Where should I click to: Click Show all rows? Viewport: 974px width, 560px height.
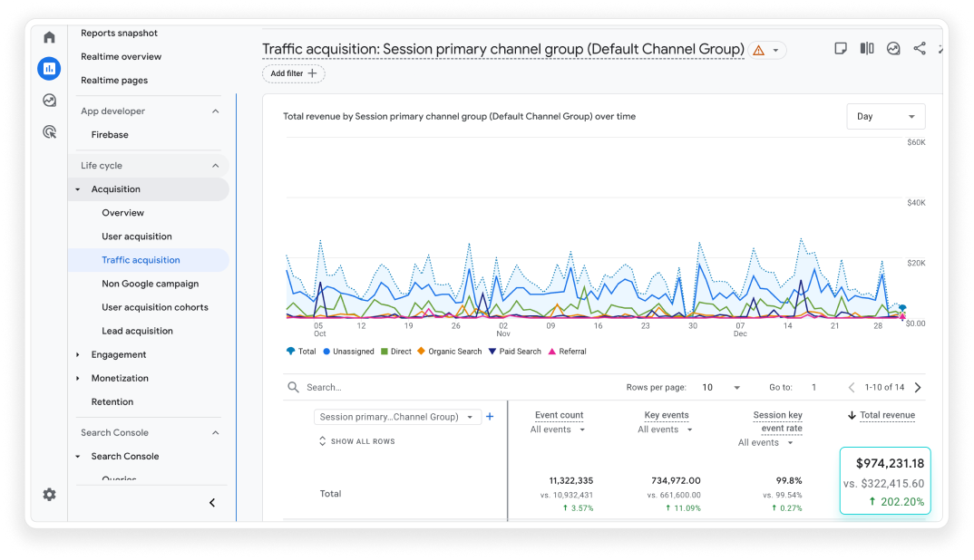tap(357, 441)
